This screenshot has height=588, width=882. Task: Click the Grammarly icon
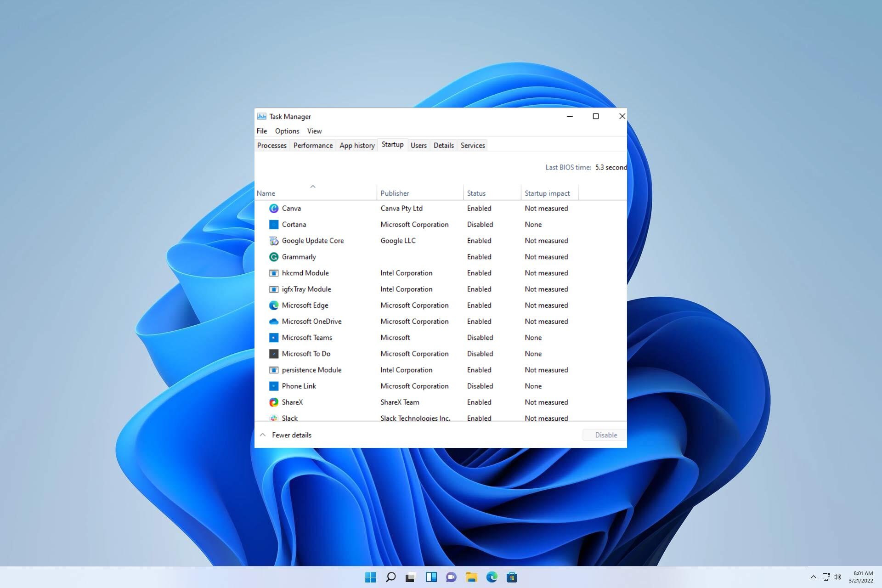coord(274,257)
